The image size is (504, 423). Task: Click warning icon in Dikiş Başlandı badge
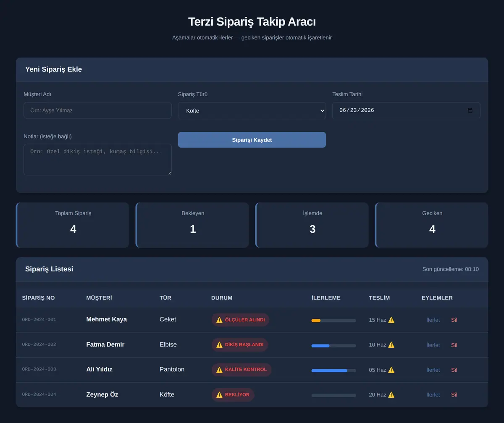219,345
